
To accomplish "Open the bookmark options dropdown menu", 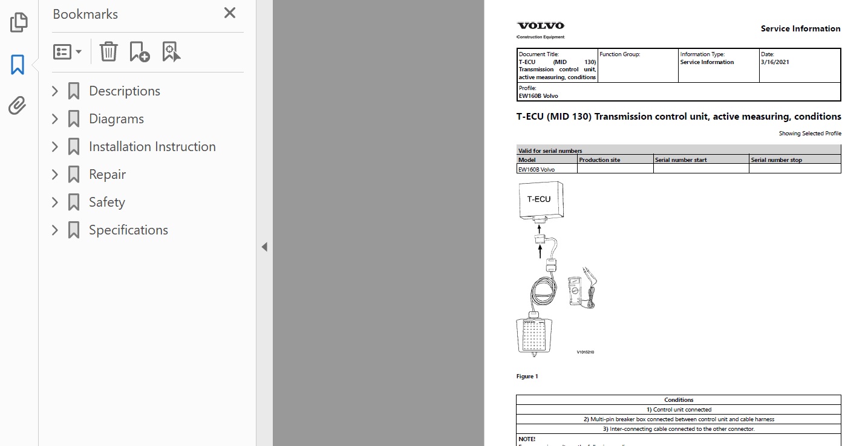I will (68, 52).
